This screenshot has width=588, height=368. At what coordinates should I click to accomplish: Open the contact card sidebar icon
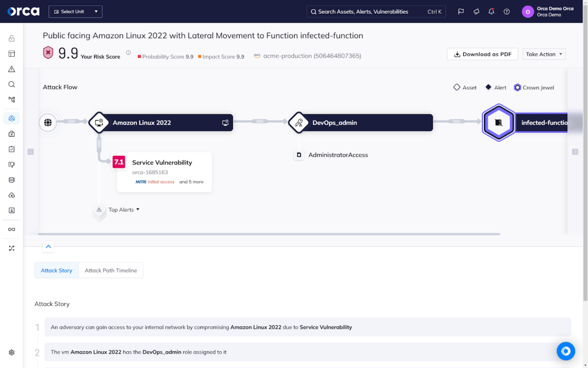click(11, 210)
